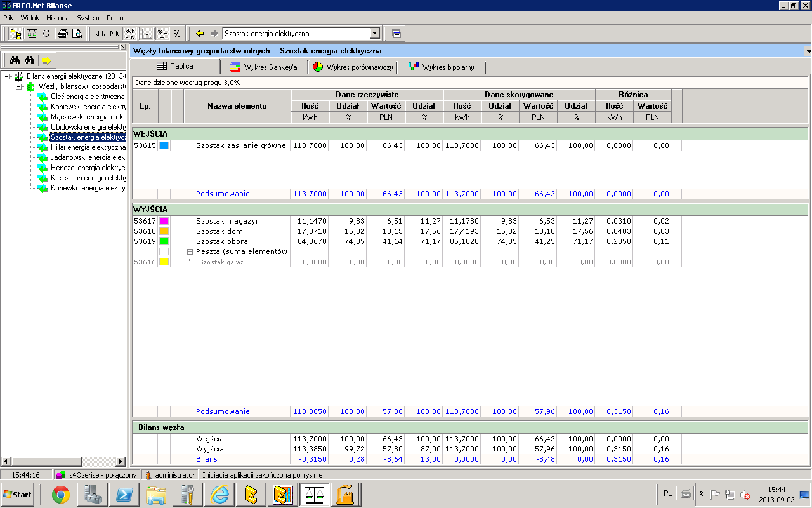
Task: Collapse the Bilans energii elektrycznej root node
Action: [6, 76]
